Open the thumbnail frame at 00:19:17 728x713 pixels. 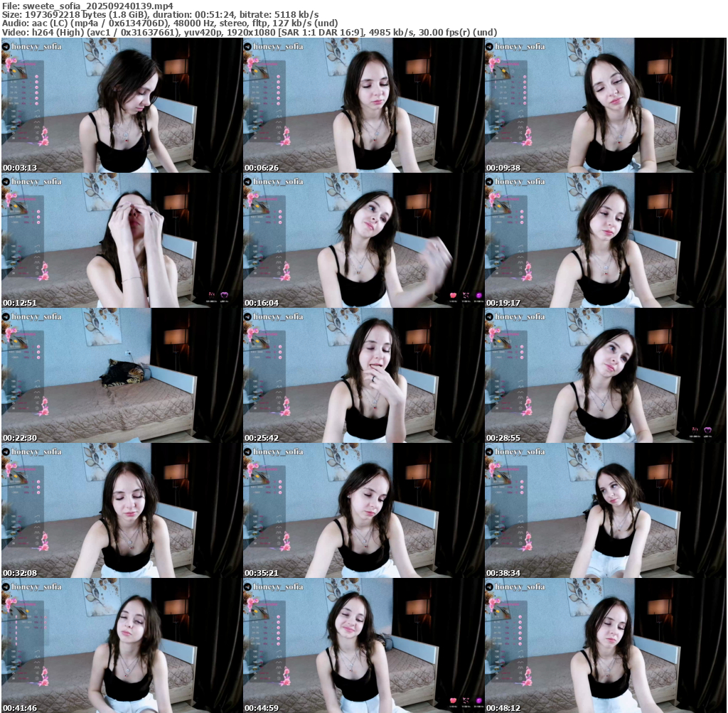point(606,240)
